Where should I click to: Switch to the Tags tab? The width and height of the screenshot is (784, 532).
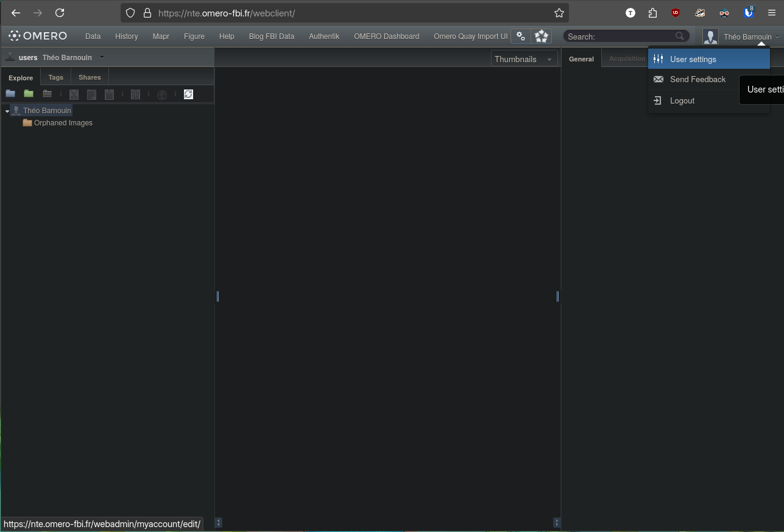tap(55, 77)
